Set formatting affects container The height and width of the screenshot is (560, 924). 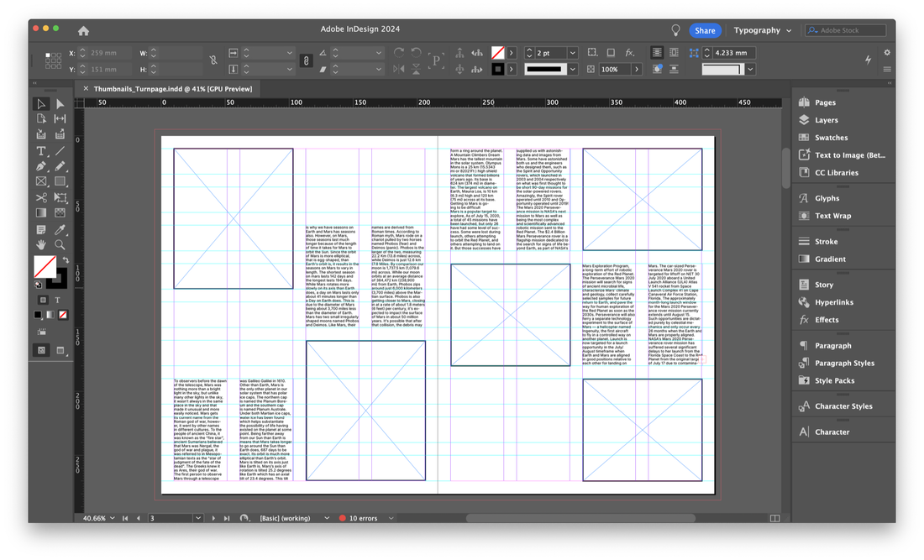pyautogui.click(x=43, y=300)
